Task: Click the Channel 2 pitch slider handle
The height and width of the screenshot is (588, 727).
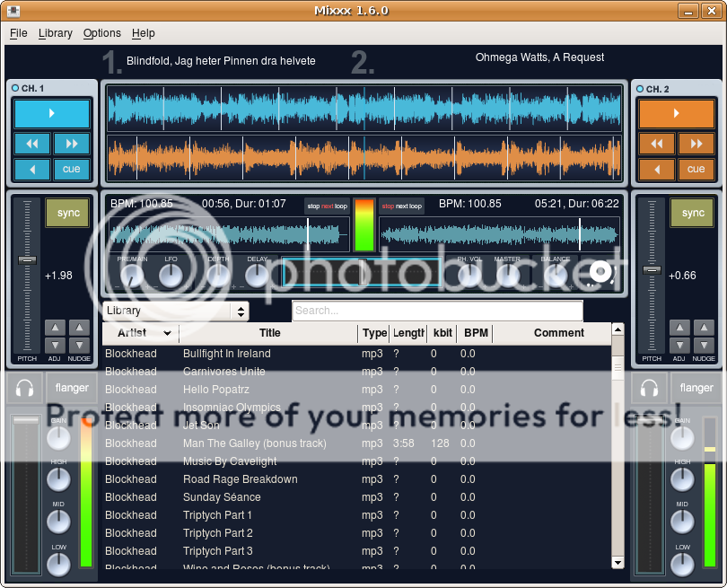Action: 652,270
